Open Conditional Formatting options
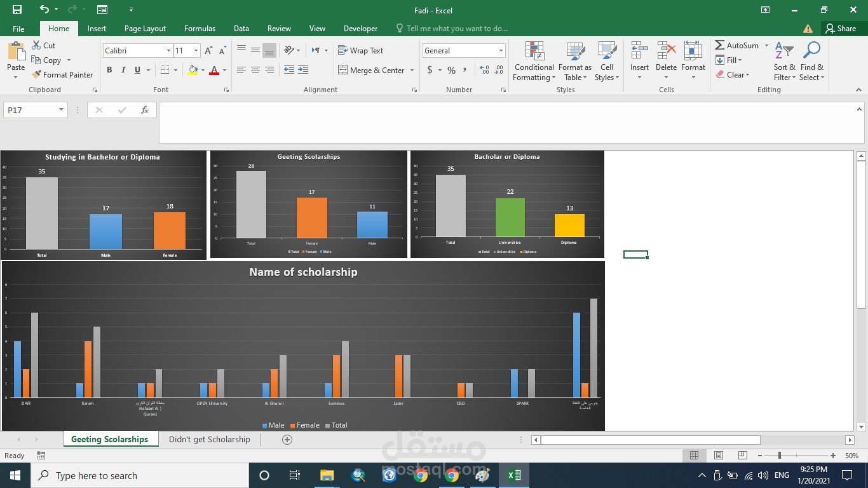This screenshot has height=488, width=868. point(534,62)
